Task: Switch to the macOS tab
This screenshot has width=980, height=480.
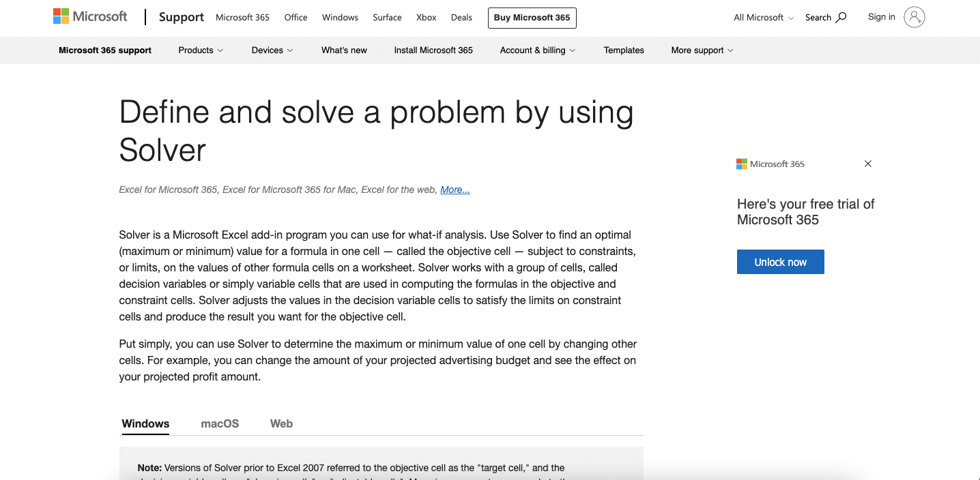Action: (220, 423)
